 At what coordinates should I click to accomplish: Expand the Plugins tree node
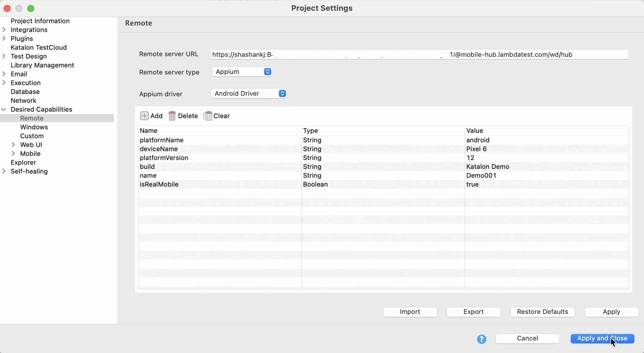coord(4,39)
